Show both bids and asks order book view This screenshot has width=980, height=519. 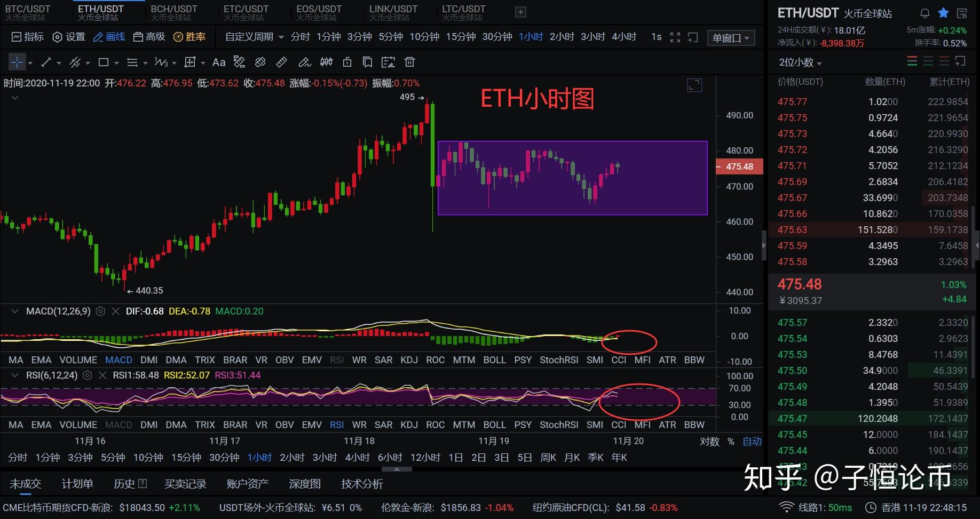tap(912, 62)
